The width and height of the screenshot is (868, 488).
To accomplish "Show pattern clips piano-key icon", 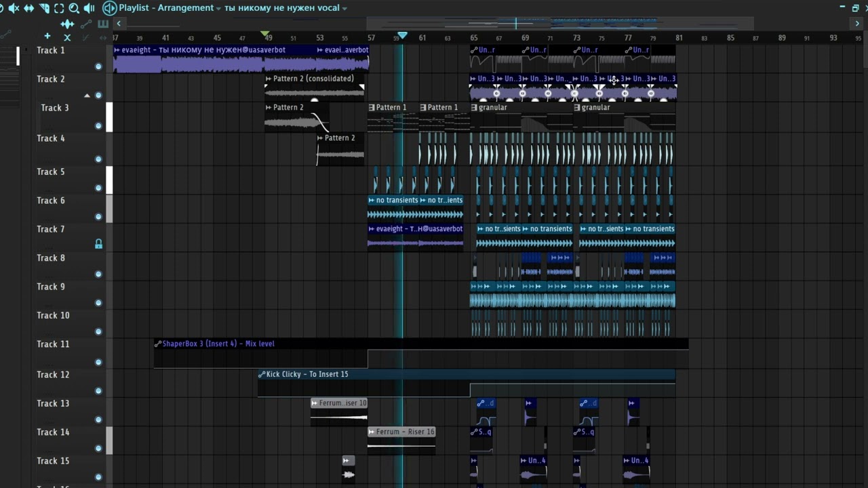I will click(103, 24).
